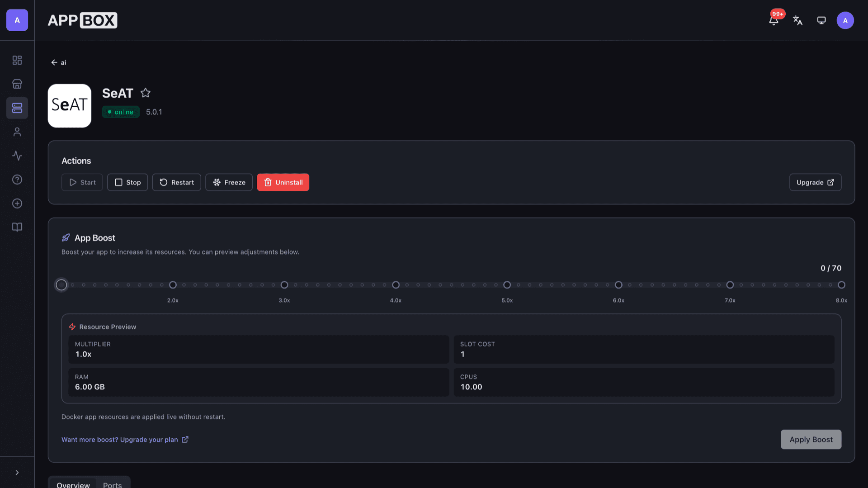This screenshot has height=488, width=868.
Task: Switch to the Overview tab
Action: pyautogui.click(x=73, y=484)
